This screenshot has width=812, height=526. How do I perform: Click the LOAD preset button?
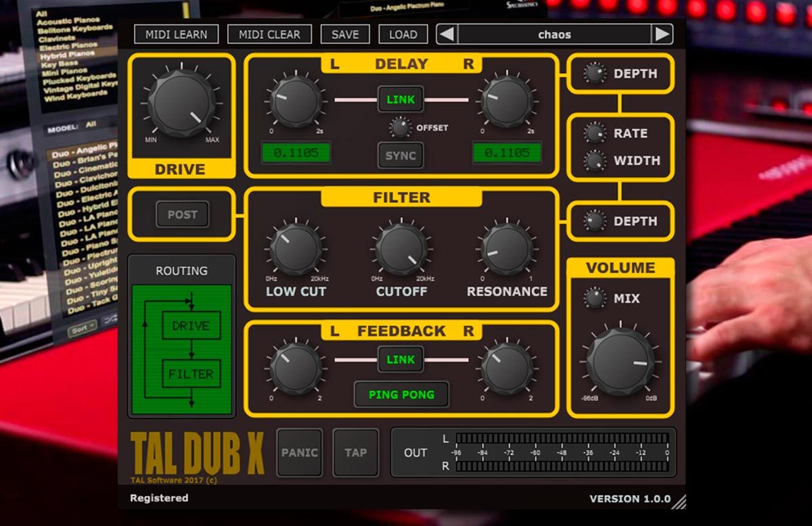click(403, 34)
